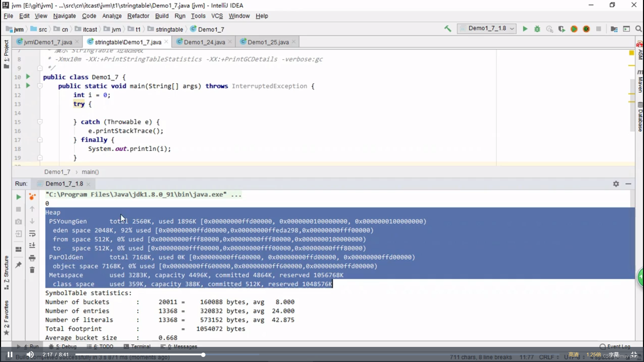644x362 pixels.
Task: Collapse the catch block fold marker
Action: (40, 122)
